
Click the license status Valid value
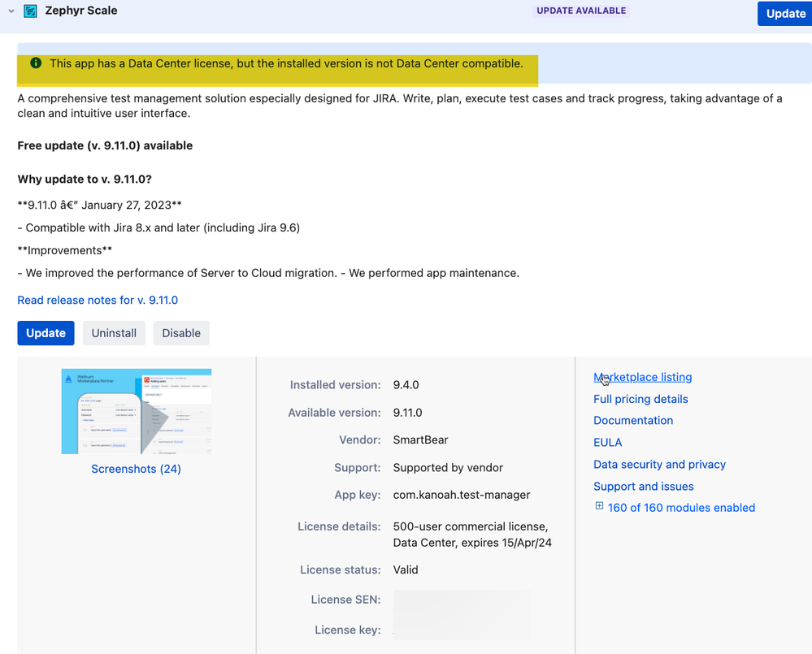(x=406, y=570)
